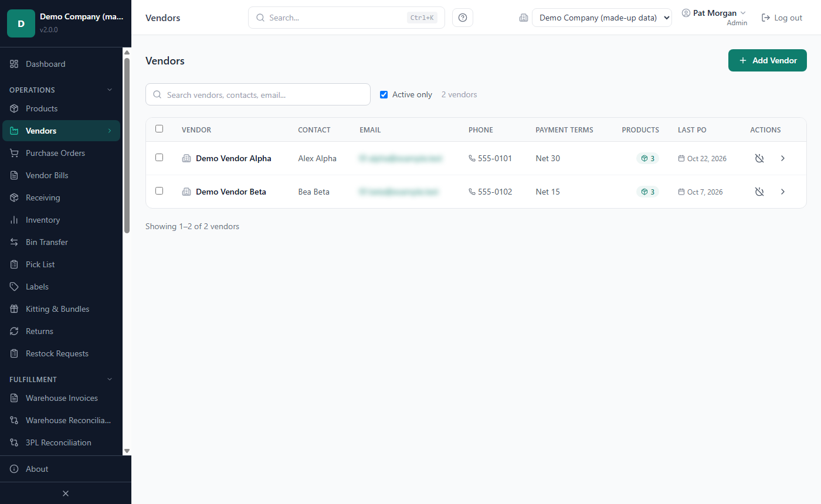Click the Inventory bar chart icon
This screenshot has height=504, width=821.
click(x=14, y=220)
